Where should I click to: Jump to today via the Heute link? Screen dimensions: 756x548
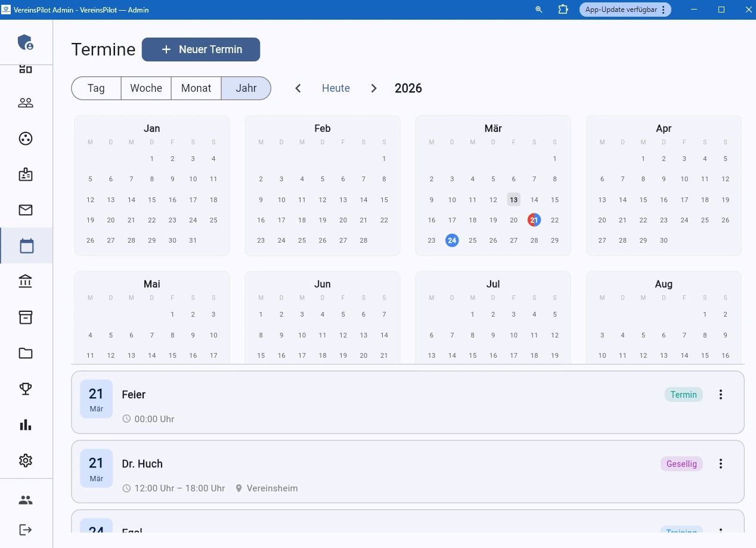tap(335, 88)
